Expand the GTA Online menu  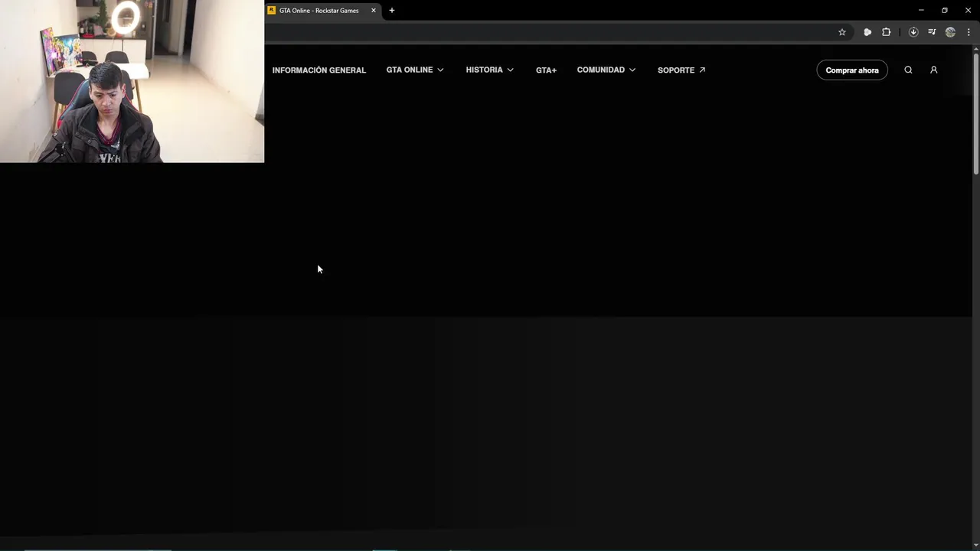coord(415,70)
